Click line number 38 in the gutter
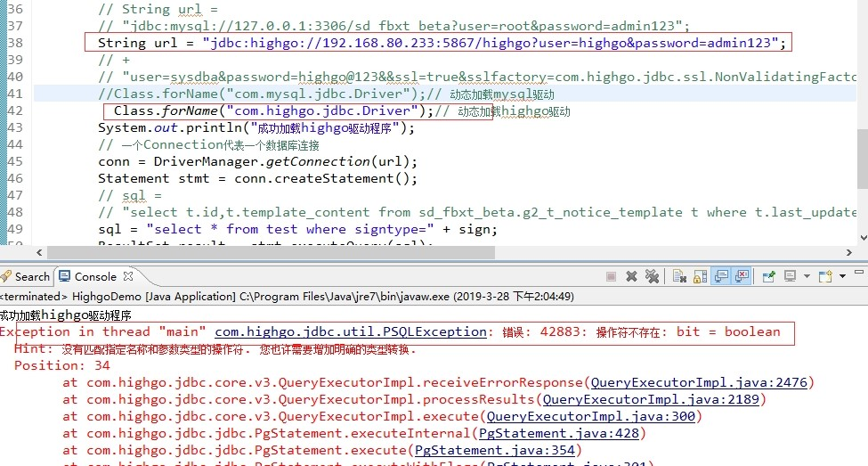This screenshot has width=868, height=466. 15,44
